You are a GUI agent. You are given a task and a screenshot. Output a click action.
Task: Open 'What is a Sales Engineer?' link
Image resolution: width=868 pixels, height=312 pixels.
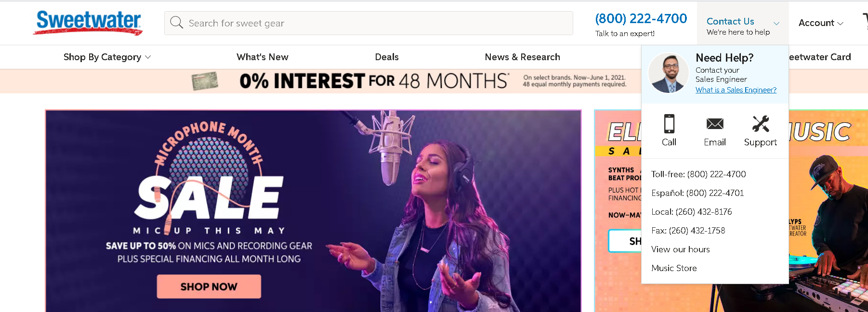coord(736,90)
